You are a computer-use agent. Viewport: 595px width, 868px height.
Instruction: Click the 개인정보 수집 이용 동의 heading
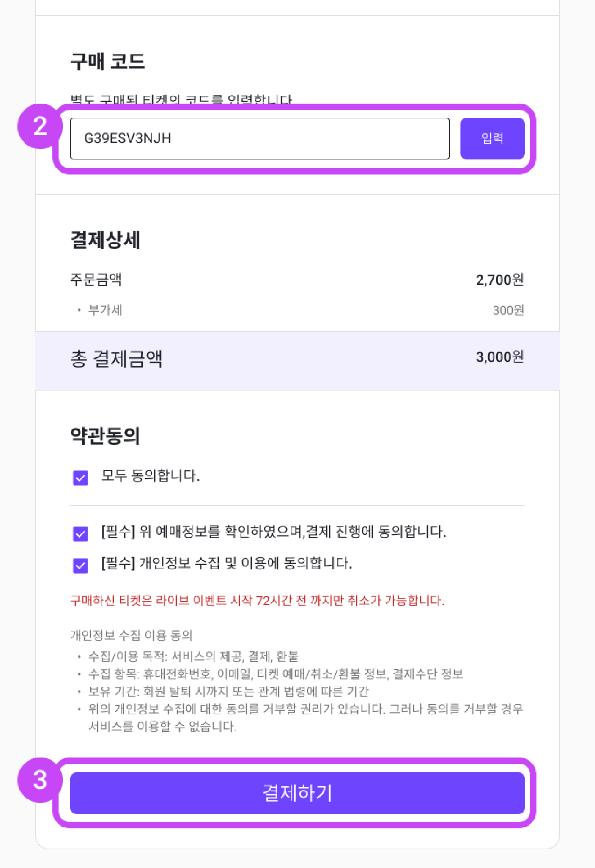tap(131, 635)
